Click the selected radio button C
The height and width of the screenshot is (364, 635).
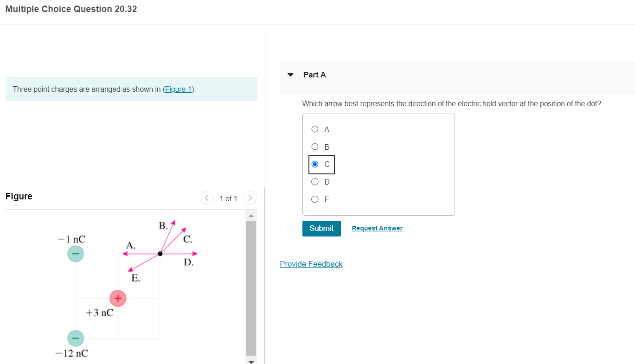click(x=315, y=164)
